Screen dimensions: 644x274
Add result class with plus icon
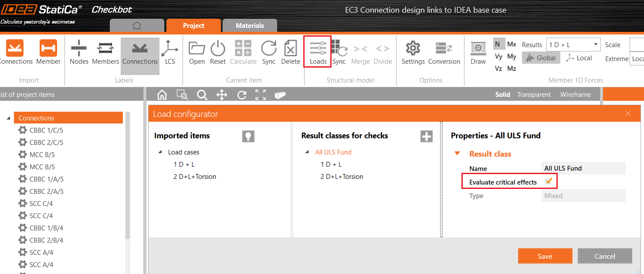[x=426, y=136]
